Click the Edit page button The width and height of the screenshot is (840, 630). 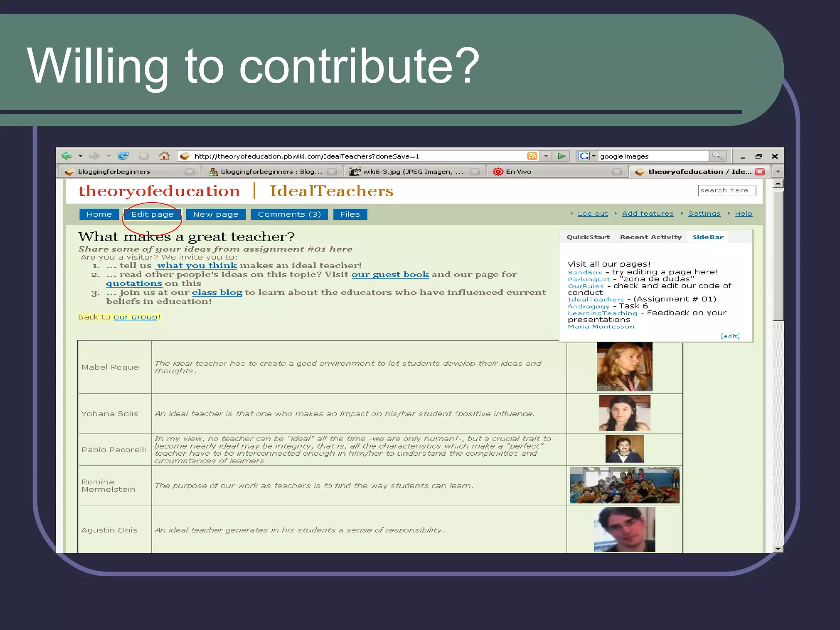(x=152, y=215)
